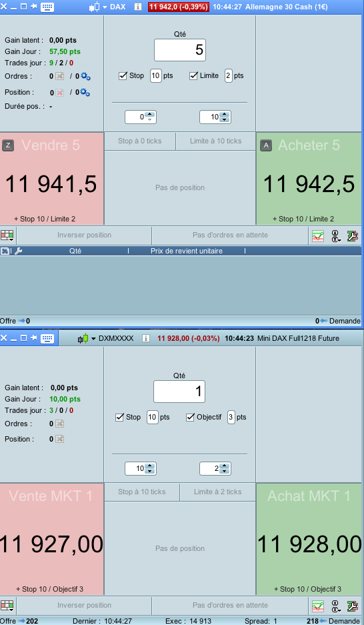This screenshot has height=625, width=364.
Task: Select the 'Stop à 10 ticks' tab
Action: pyautogui.click(x=142, y=492)
